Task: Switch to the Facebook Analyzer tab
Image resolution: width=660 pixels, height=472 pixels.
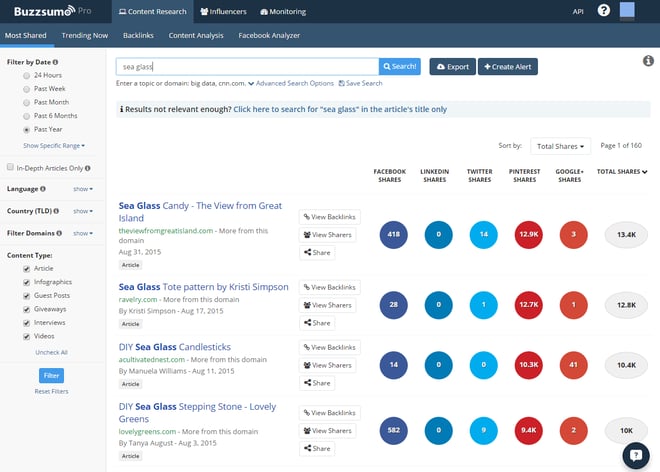Action: (x=269, y=35)
